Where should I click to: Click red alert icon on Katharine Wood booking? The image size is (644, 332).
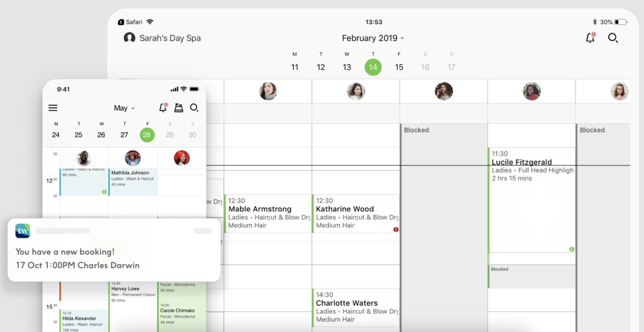396,229
